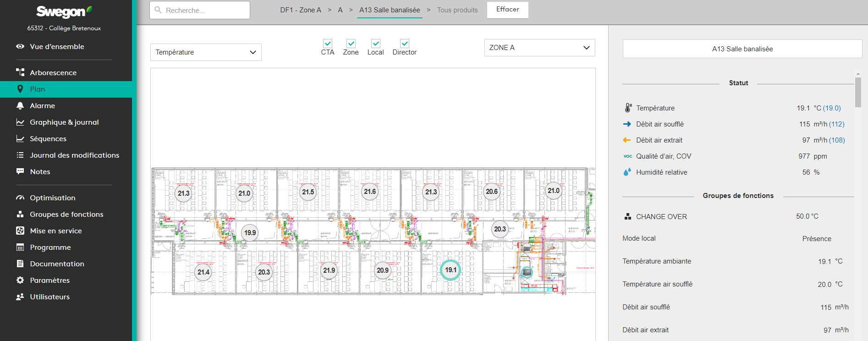Select the Optimisation gauge icon

point(20,198)
